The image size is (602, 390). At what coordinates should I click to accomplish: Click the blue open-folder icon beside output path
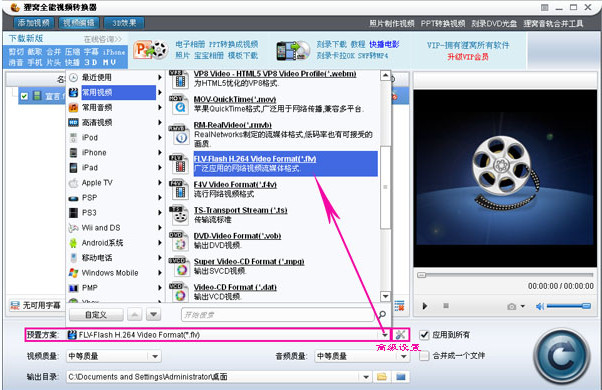pyautogui.click(x=401, y=377)
